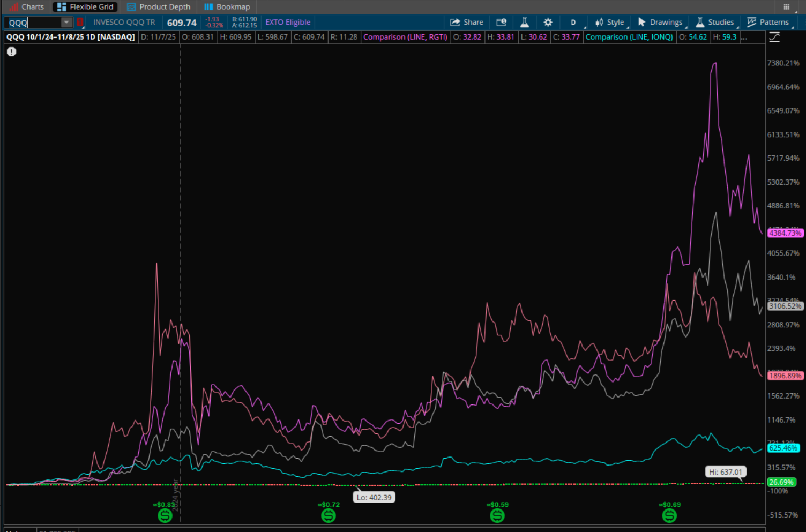This screenshot has height=532, width=806.
Task: Click the $0.69 dividend dollar icon
Action: (669, 515)
